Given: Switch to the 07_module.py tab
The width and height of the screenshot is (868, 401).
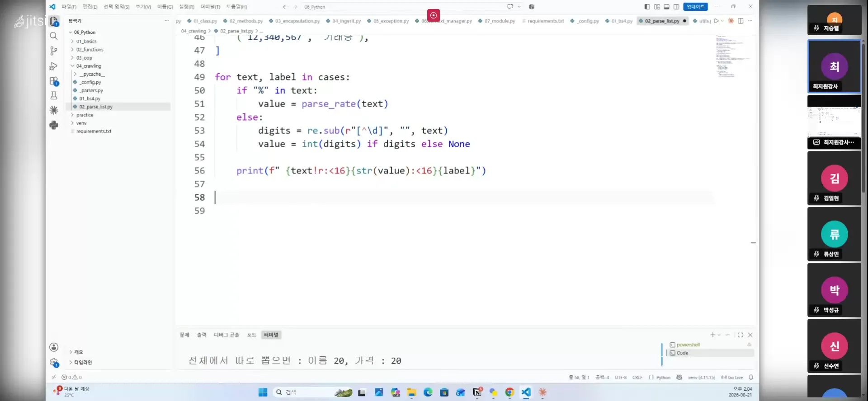Looking at the screenshot, I should [497, 21].
